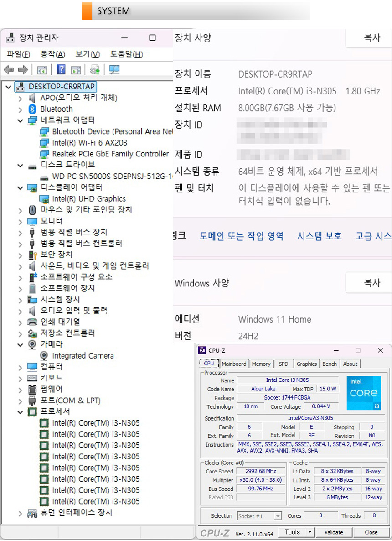
Task: Select the Intel(R) UHD Graphics device
Action: click(88, 199)
